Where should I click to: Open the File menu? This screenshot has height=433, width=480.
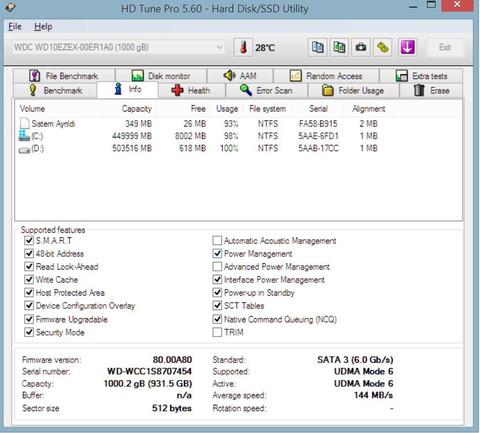pyautogui.click(x=15, y=27)
